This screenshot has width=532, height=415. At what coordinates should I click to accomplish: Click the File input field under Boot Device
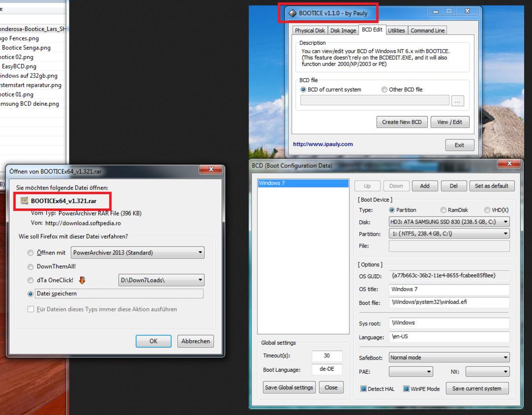(449, 246)
